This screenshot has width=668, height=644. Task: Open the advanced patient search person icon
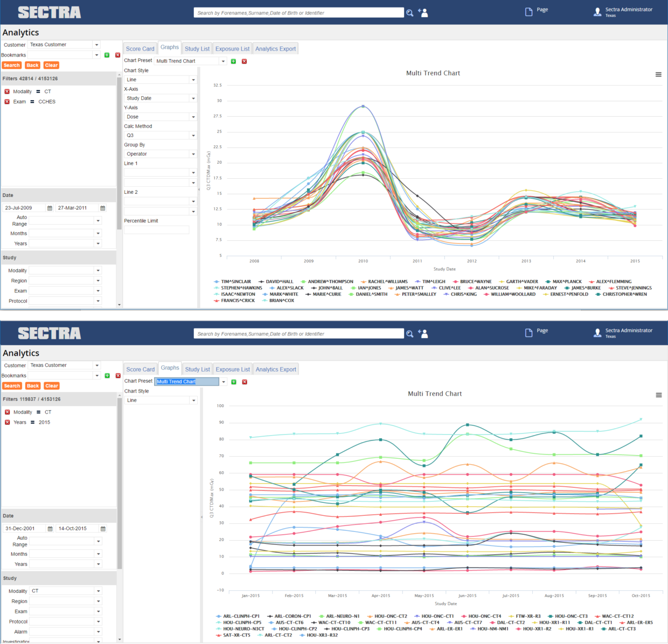[422, 12]
